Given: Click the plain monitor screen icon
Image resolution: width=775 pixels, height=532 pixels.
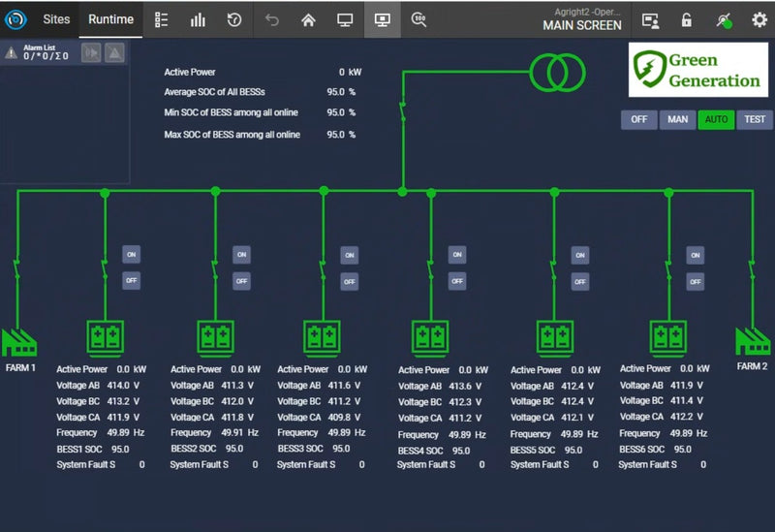Looking at the screenshot, I should (345, 19).
